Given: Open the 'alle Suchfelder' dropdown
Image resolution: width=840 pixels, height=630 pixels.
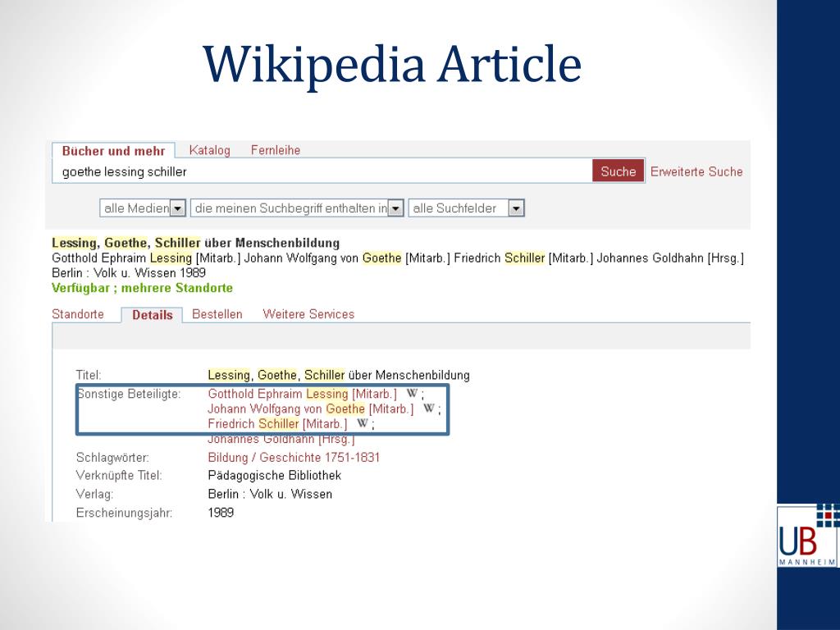Looking at the screenshot, I should point(466,208).
